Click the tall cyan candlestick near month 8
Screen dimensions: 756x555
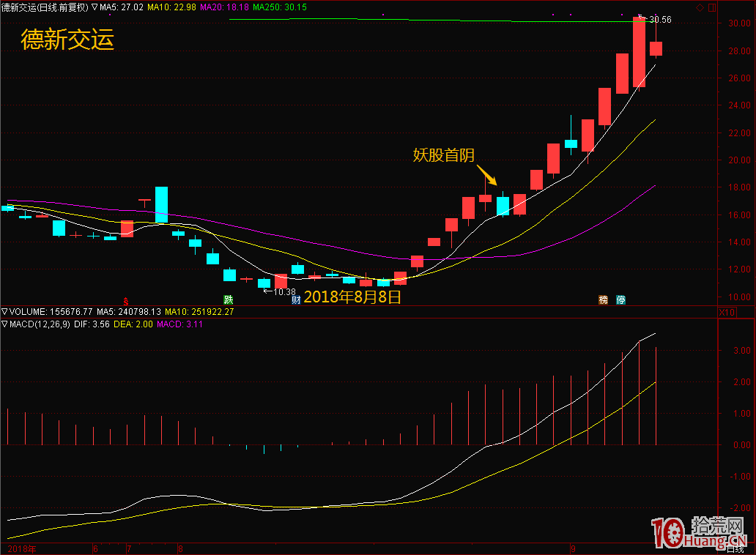coord(161,204)
